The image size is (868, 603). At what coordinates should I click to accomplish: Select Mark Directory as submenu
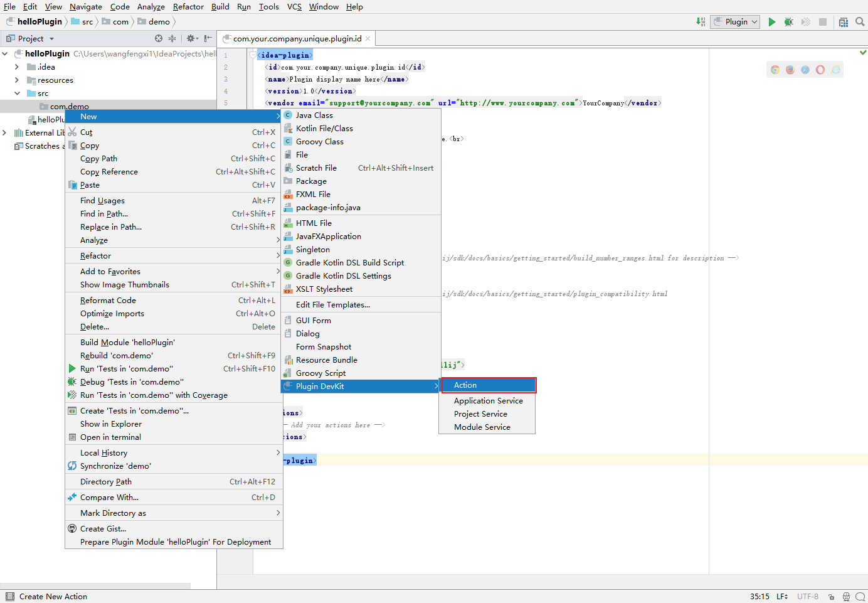[x=174, y=513]
